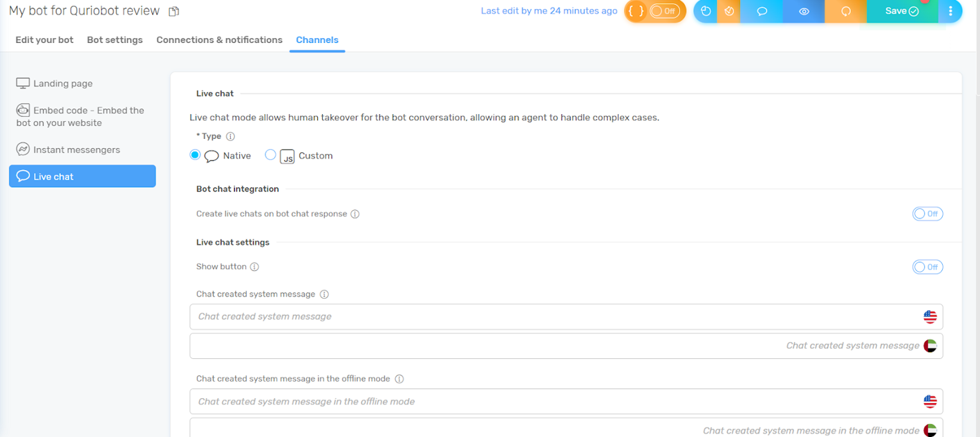Click the circular refresh icon in top toolbar

click(846, 11)
